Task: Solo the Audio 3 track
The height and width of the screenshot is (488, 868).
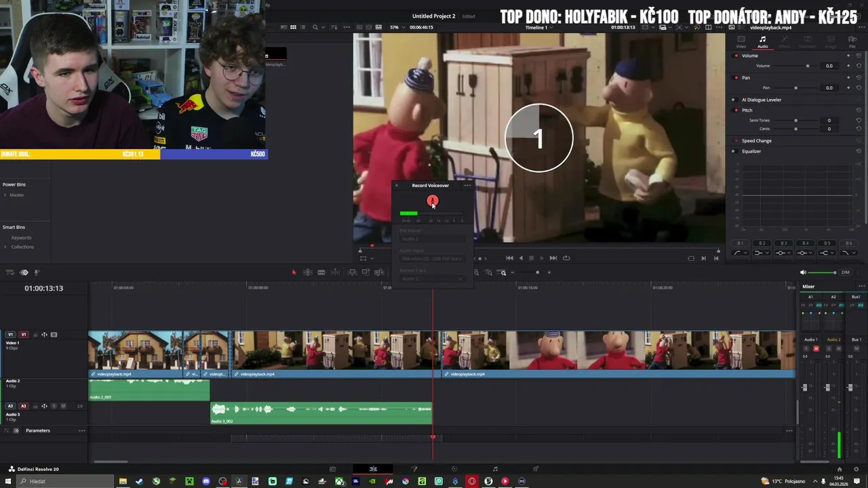Action: coord(54,406)
